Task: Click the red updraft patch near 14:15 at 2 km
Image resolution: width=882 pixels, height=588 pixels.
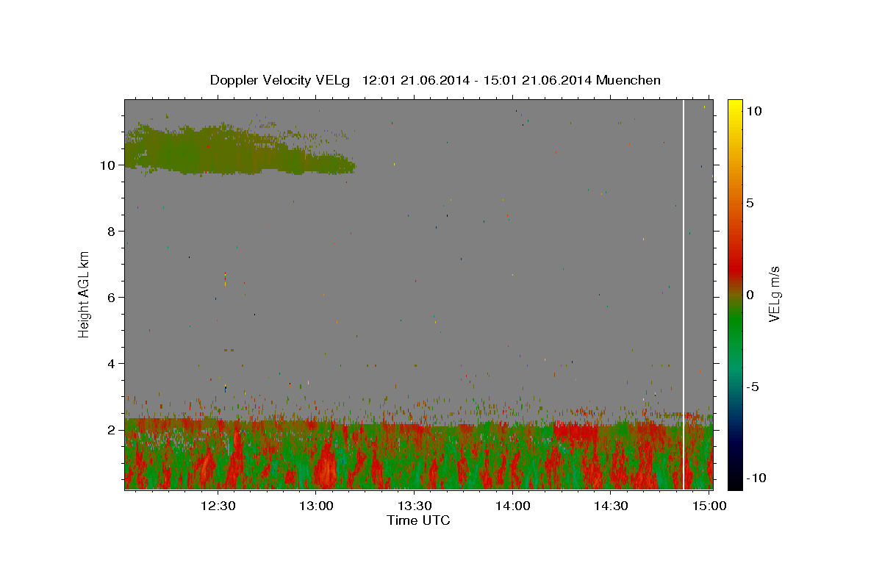Action: pos(575,431)
